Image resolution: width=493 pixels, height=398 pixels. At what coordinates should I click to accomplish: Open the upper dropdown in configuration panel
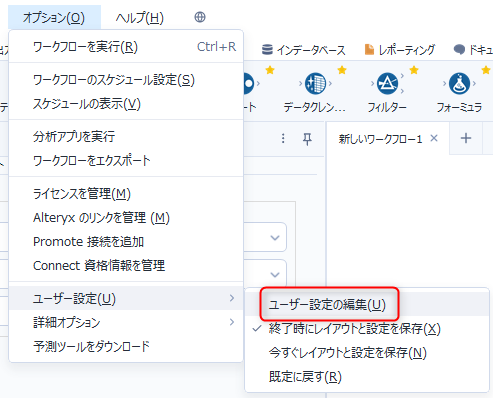(x=275, y=238)
